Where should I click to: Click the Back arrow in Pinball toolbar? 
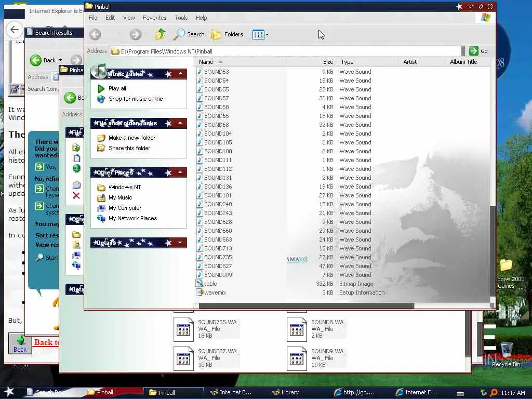tap(95, 34)
